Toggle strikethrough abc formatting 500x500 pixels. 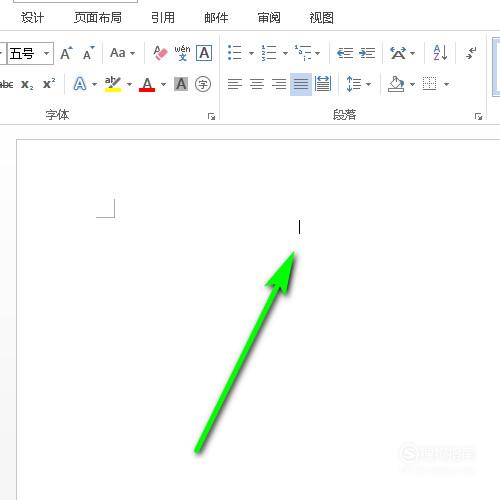pos(7,84)
